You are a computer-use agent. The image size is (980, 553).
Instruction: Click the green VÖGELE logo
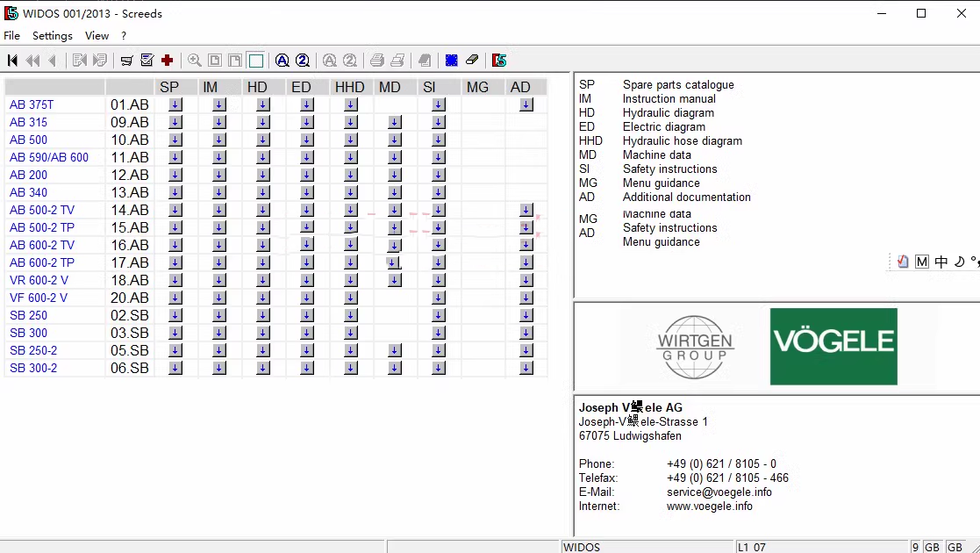tap(833, 347)
